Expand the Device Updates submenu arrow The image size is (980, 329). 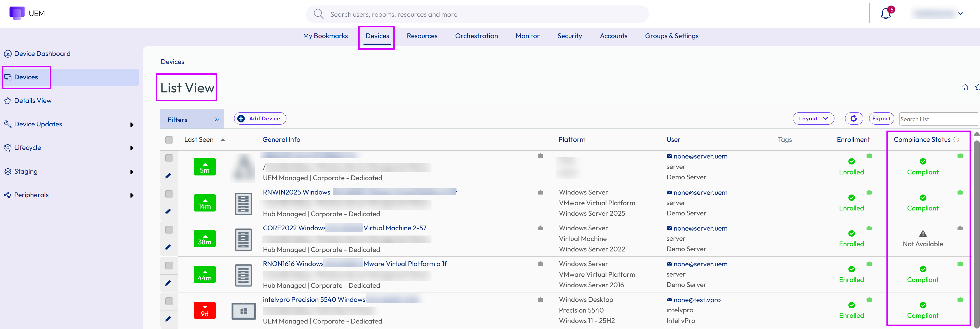pyautogui.click(x=132, y=125)
